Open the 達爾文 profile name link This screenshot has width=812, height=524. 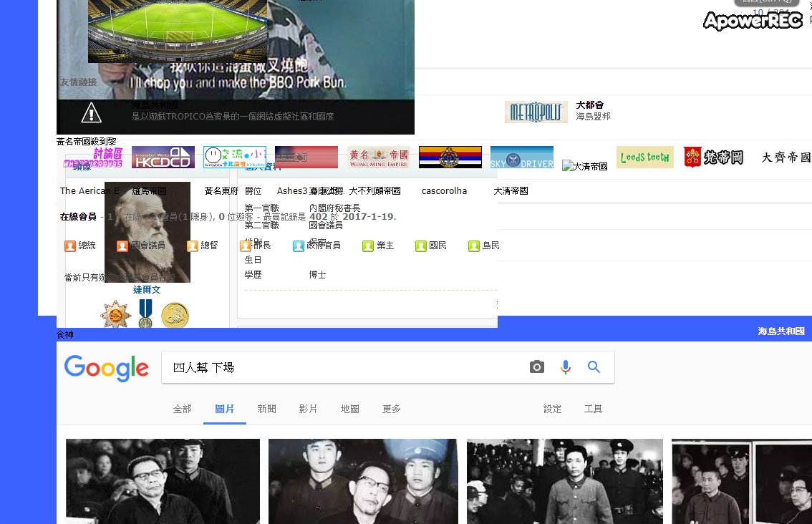(x=147, y=290)
